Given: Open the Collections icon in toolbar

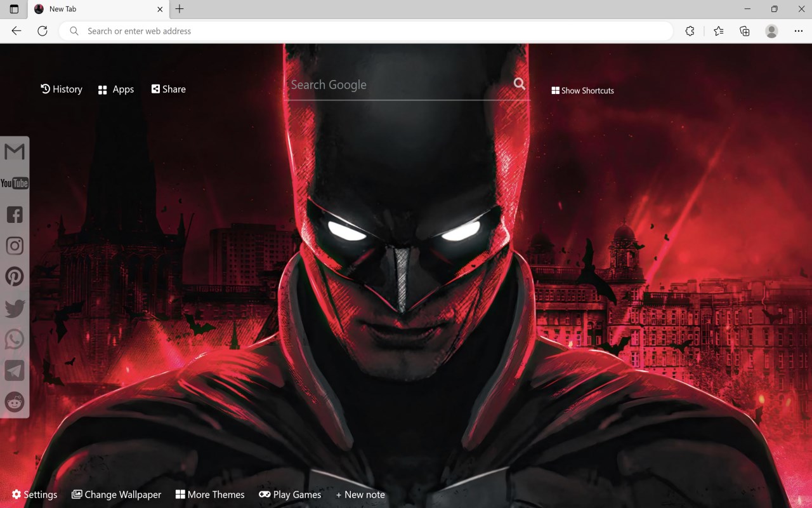Looking at the screenshot, I should [745, 31].
